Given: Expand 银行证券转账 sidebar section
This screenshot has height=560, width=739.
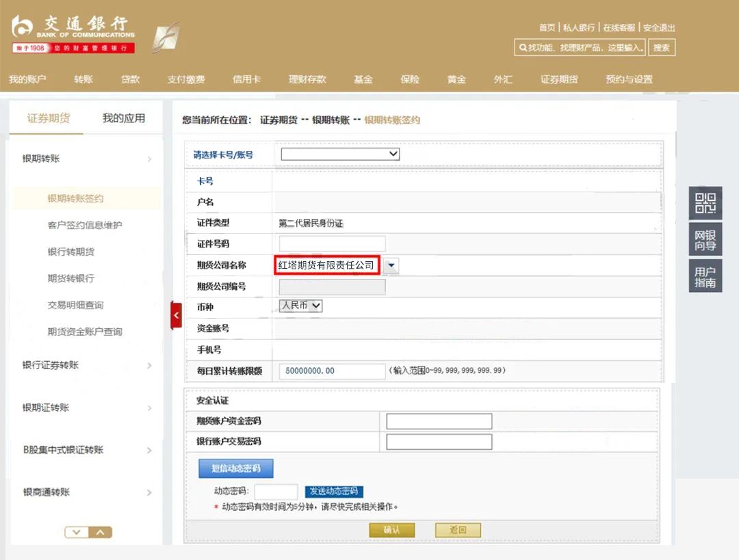Looking at the screenshot, I should coord(87,365).
